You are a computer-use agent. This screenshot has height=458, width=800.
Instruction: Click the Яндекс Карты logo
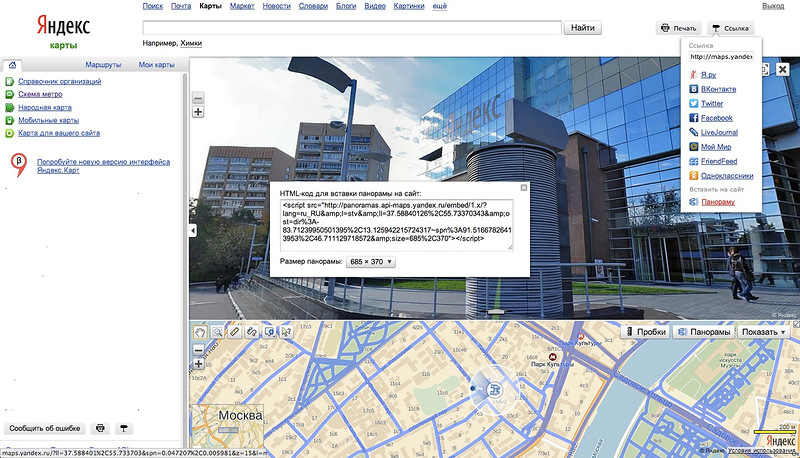pyautogui.click(x=63, y=32)
